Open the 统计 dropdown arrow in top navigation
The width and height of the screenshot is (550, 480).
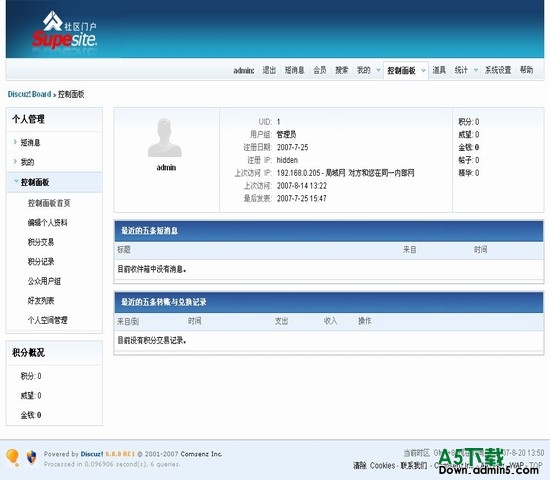point(476,70)
